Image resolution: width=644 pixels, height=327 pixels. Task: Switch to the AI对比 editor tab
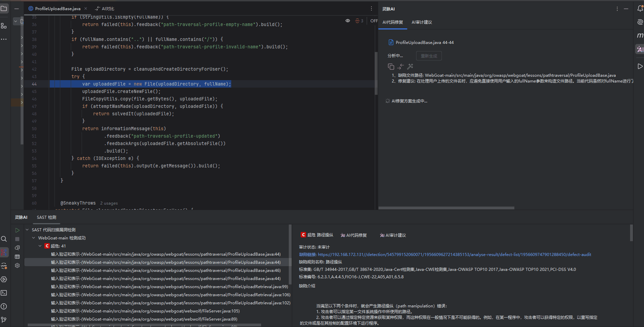(x=105, y=8)
